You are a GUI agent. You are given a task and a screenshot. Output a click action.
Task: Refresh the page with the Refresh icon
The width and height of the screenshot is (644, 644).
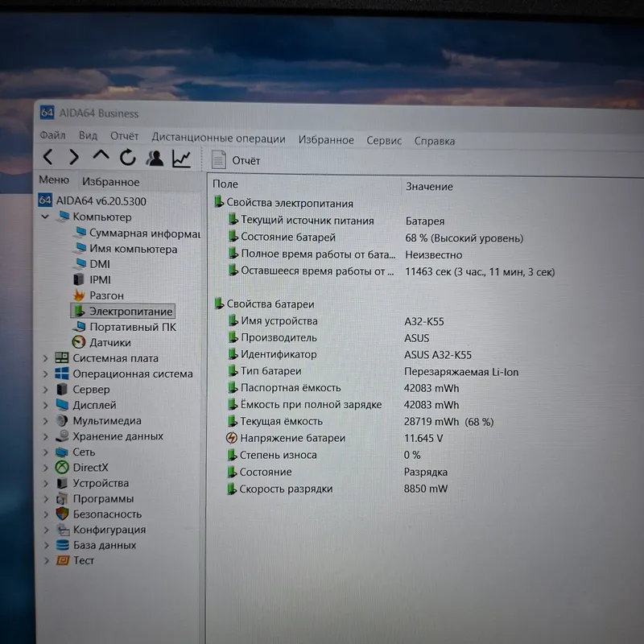click(x=128, y=157)
